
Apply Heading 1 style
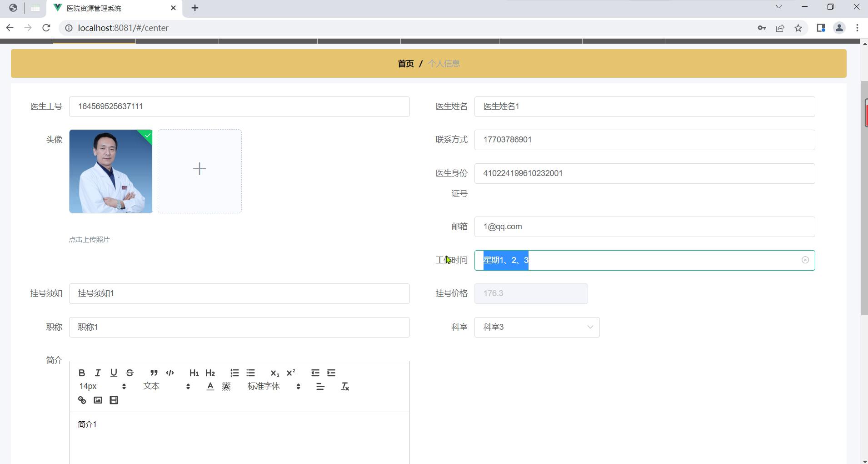point(194,373)
